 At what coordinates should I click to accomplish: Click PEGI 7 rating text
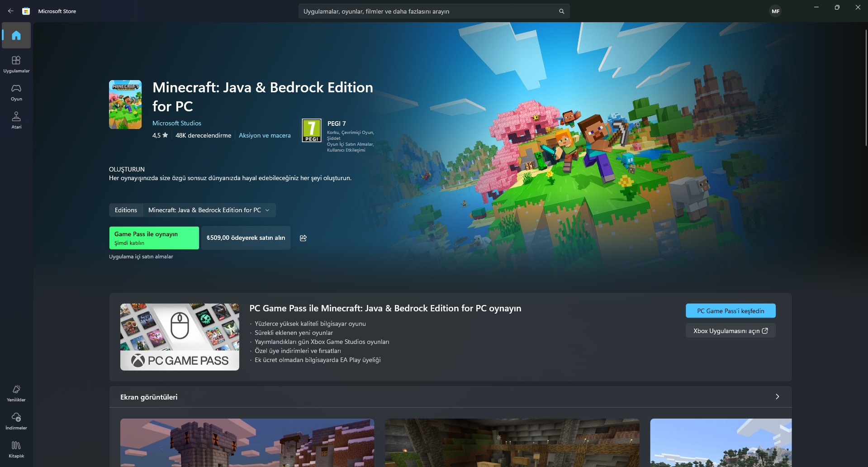[x=337, y=124]
